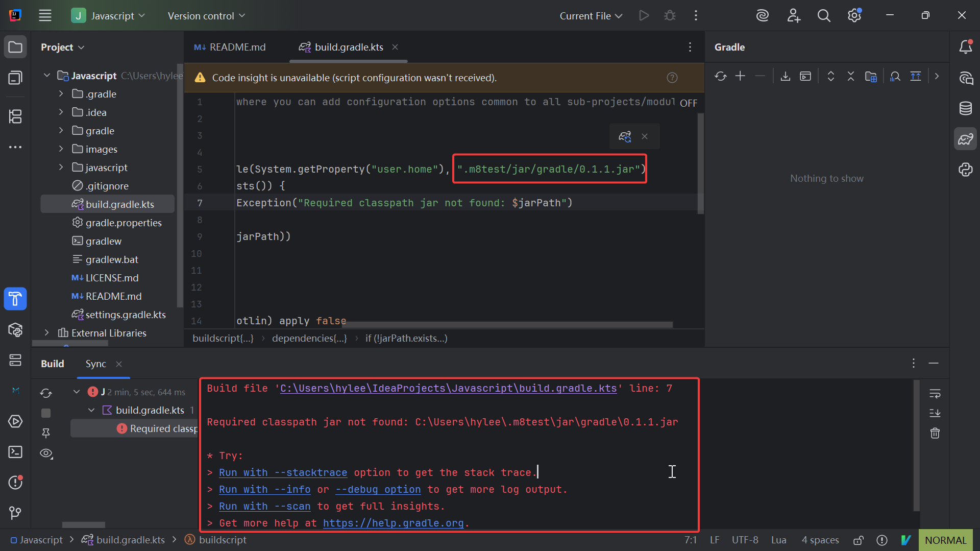Open the Version control dropdown
Screen dimensions: 980x551
click(206, 15)
